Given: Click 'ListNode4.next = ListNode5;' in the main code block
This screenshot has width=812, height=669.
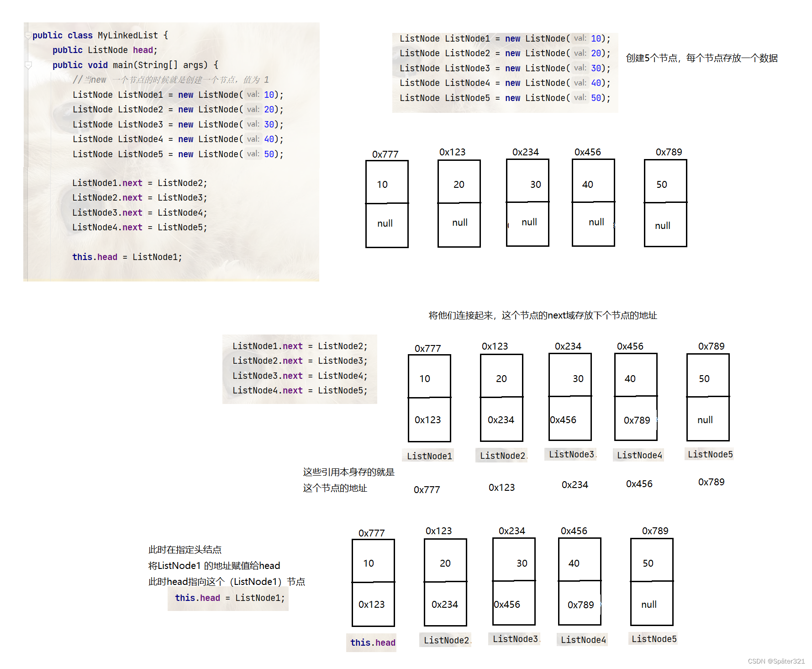Looking at the screenshot, I should [x=139, y=228].
